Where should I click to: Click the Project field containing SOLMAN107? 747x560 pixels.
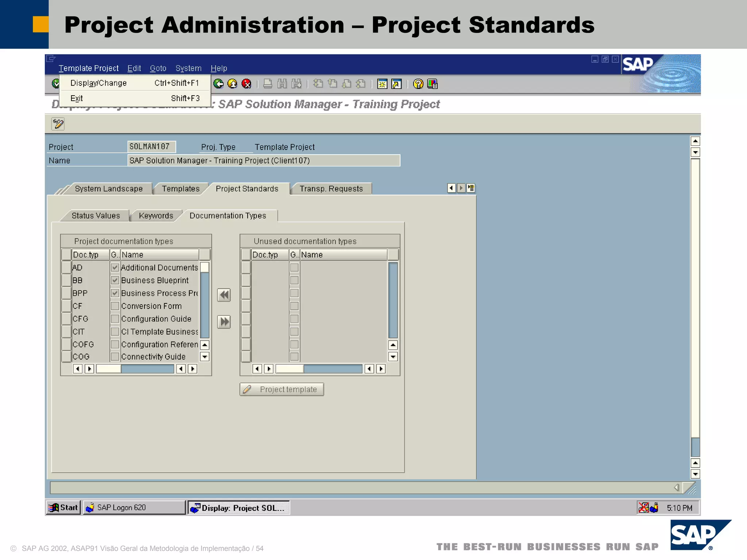(x=151, y=147)
